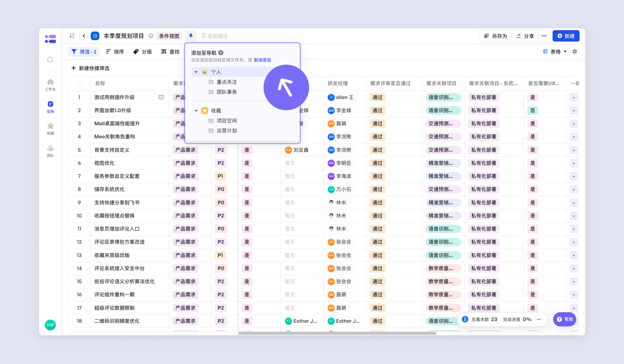Image resolution: width=624 pixels, height=364 pixels.
Task: Click the 新建 button
Action: (x=566, y=36)
